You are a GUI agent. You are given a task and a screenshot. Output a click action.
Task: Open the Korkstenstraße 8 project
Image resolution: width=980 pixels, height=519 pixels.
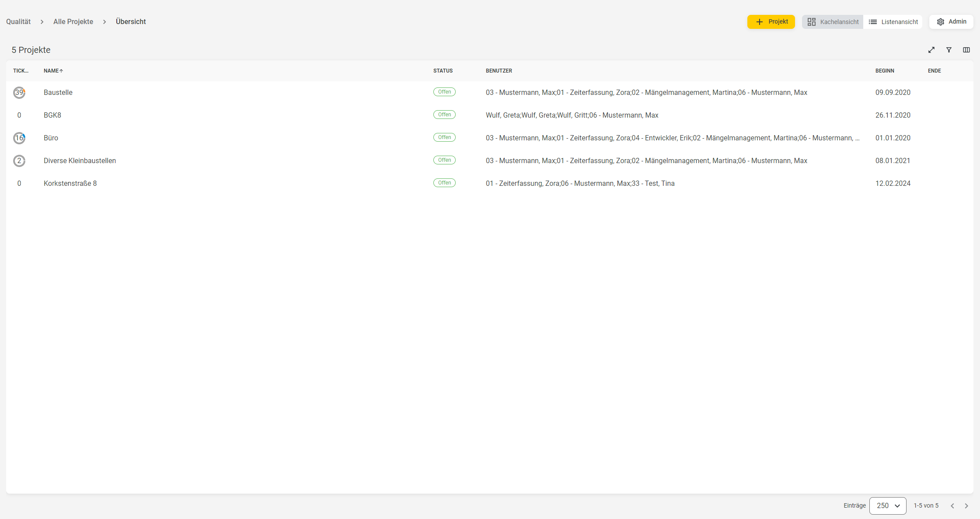70,184
